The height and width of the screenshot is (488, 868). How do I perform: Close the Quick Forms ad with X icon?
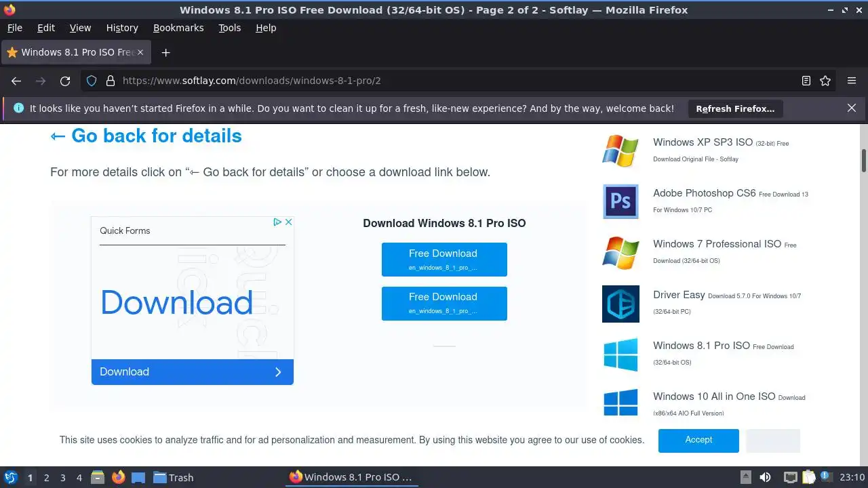coord(288,222)
